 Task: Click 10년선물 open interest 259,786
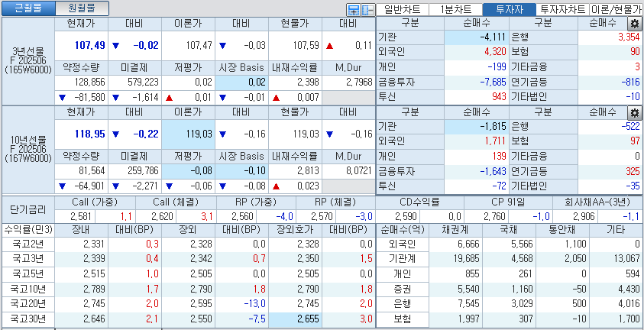click(143, 171)
